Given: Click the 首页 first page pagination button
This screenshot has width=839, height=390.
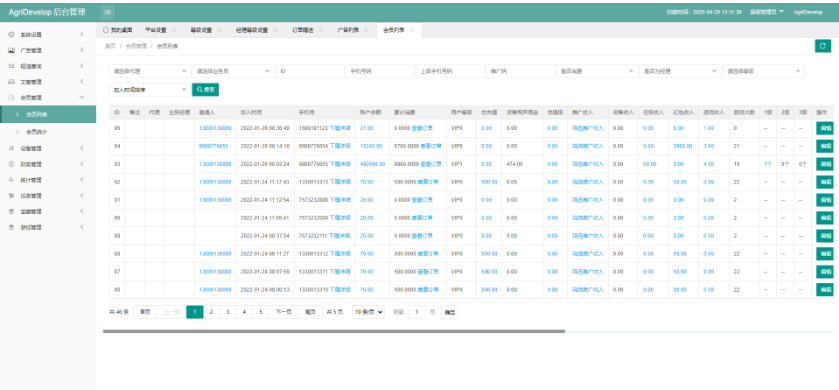Looking at the screenshot, I should [x=145, y=312].
